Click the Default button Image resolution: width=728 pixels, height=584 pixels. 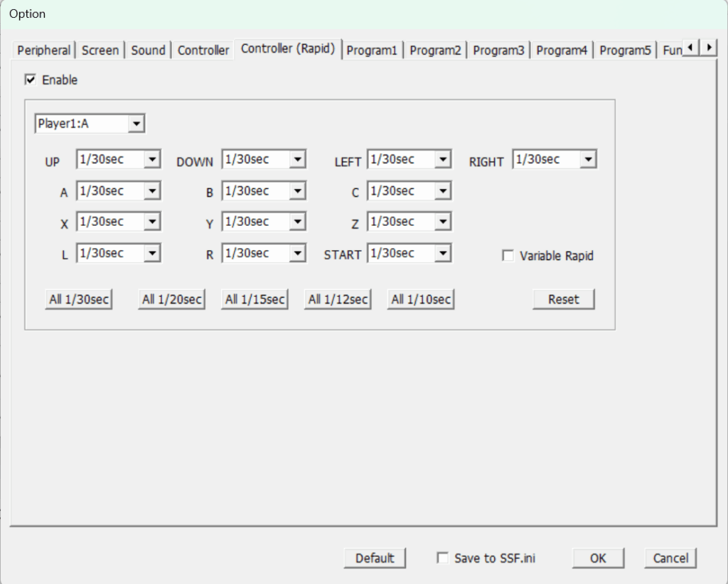tap(375, 558)
